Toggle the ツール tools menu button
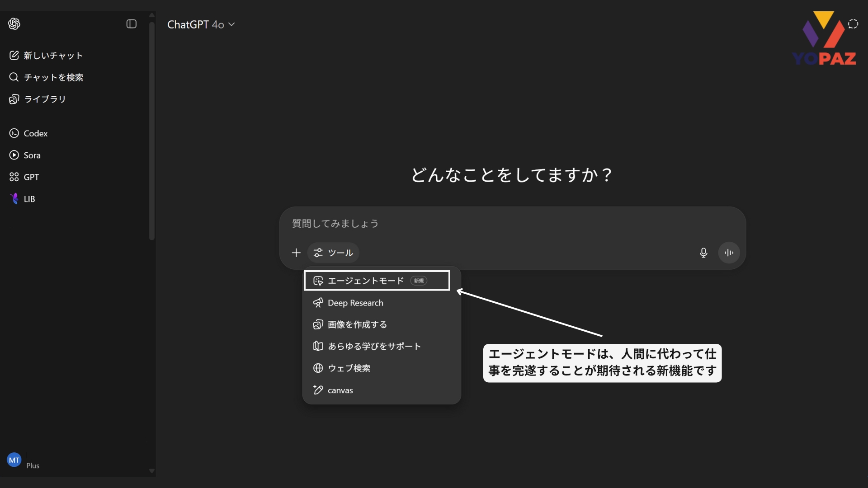This screenshot has height=488, width=868. tap(333, 253)
